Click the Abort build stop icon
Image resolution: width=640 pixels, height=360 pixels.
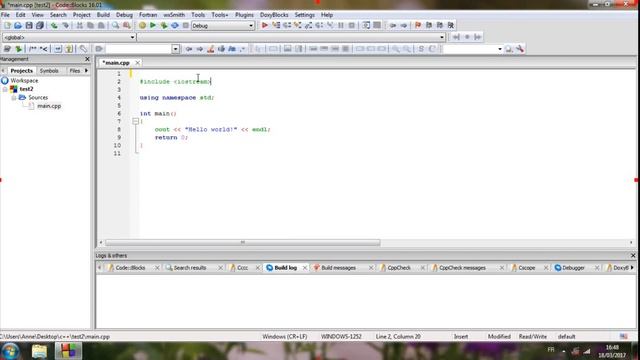tap(186, 25)
